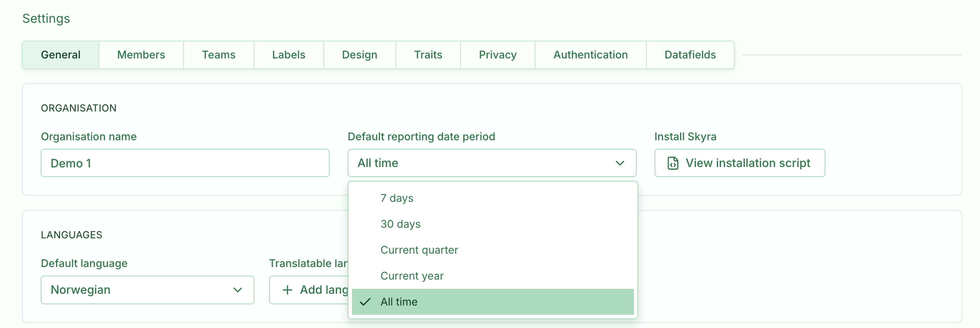Open the Default language Norwegian dropdown
This screenshot has width=980, height=328.
pyautogui.click(x=148, y=290)
